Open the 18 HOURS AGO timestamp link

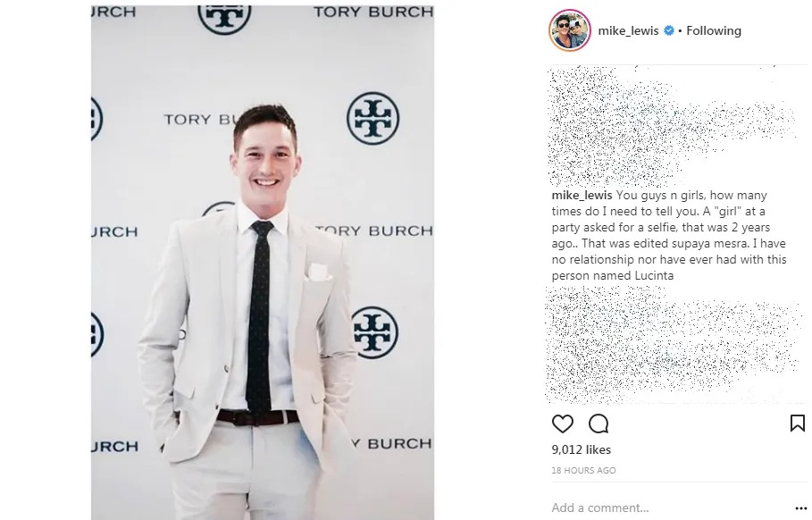[x=583, y=470]
